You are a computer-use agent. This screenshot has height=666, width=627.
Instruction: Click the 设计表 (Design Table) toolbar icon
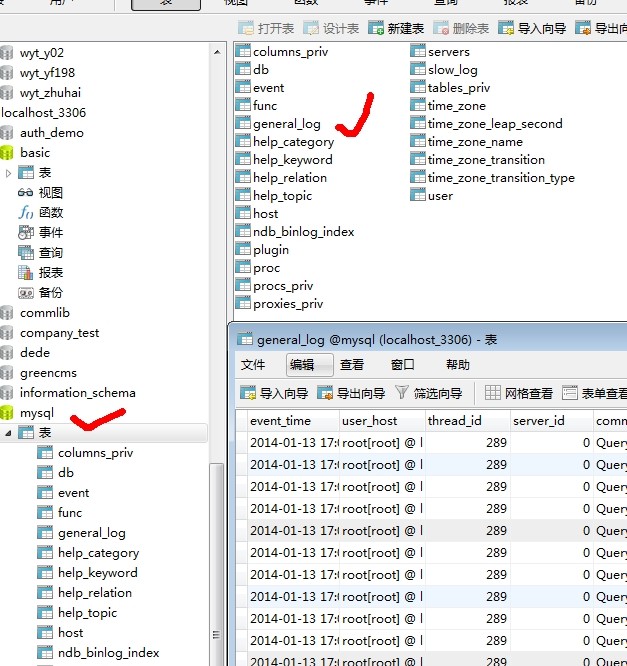(311, 29)
